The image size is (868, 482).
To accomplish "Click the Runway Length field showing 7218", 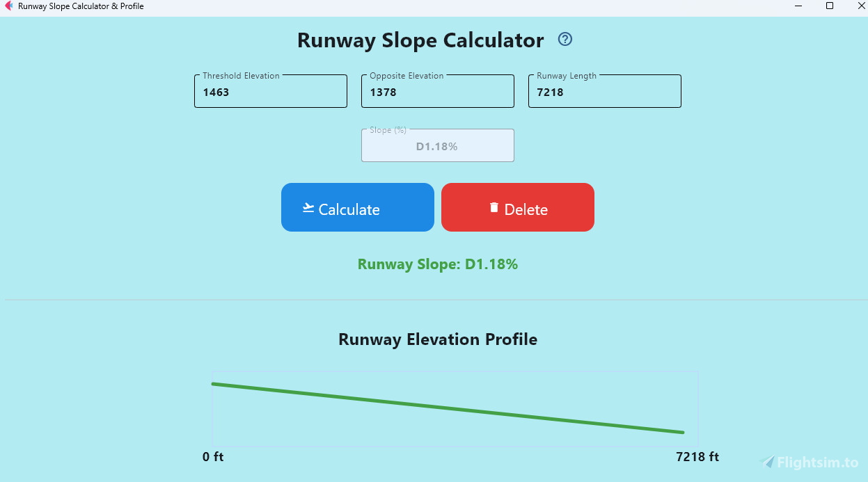I will point(604,93).
